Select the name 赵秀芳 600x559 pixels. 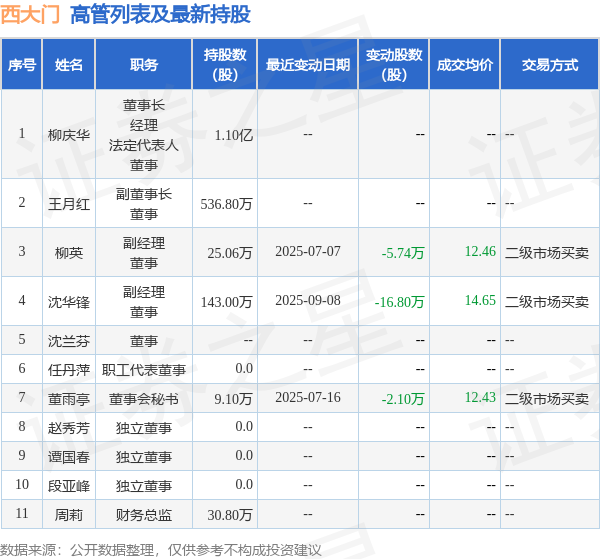point(69,428)
